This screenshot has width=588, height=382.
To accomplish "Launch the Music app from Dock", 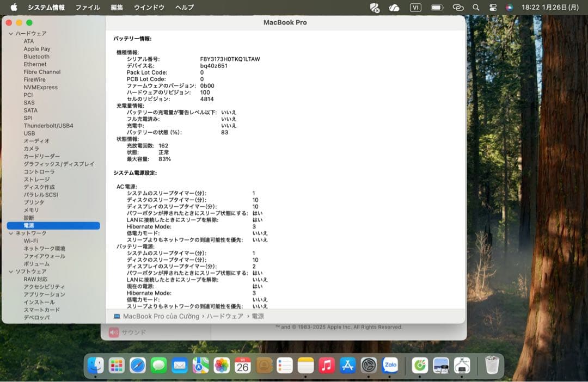I will click(x=327, y=365).
